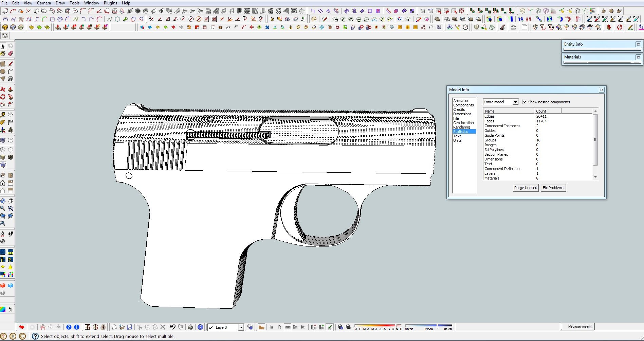Click the Count column header
Image resolution: width=644 pixels, height=341 pixels.
point(547,111)
